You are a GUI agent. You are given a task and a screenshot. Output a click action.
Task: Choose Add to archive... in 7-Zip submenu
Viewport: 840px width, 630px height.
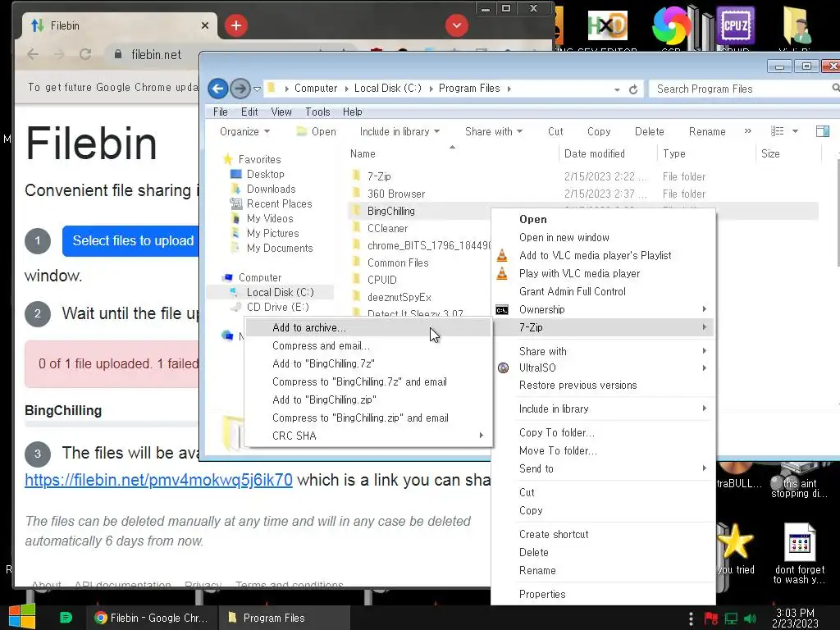[368, 327]
